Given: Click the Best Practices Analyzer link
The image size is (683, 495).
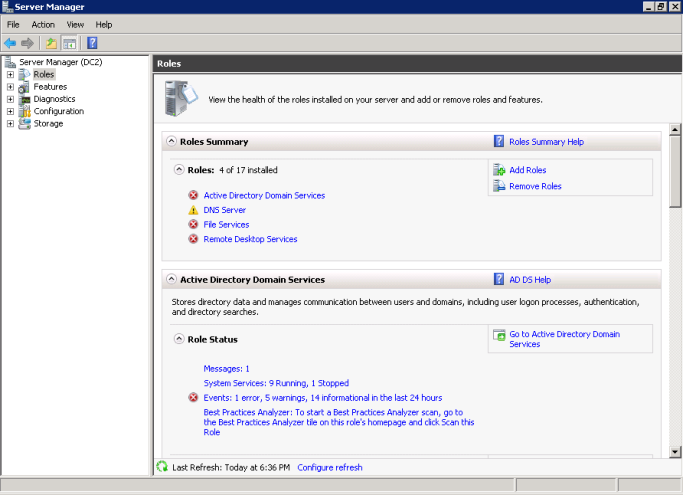Looking at the screenshot, I should point(339,422).
